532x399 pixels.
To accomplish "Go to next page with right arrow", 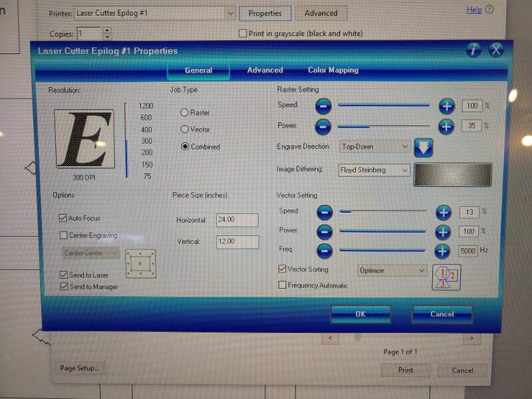I will [471, 338].
